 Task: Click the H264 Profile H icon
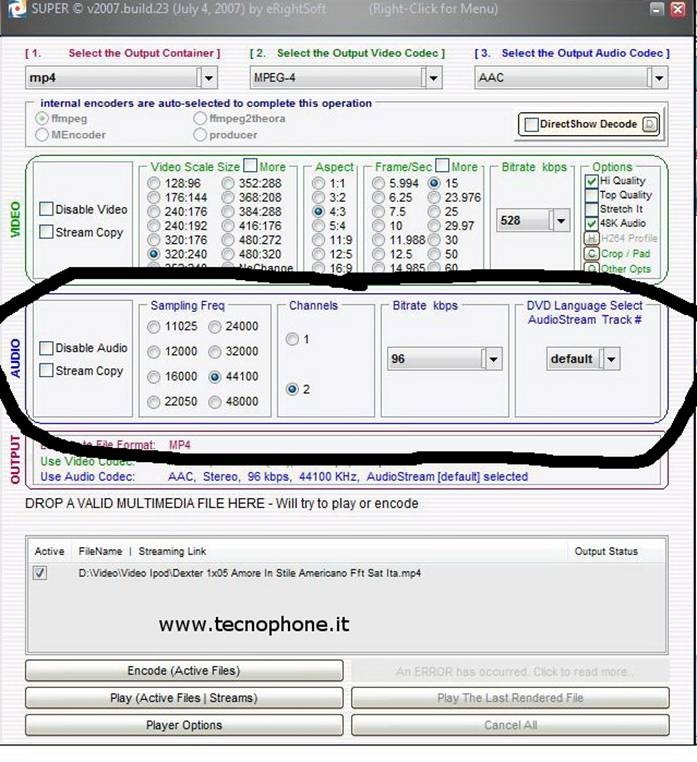pyautogui.click(x=592, y=239)
